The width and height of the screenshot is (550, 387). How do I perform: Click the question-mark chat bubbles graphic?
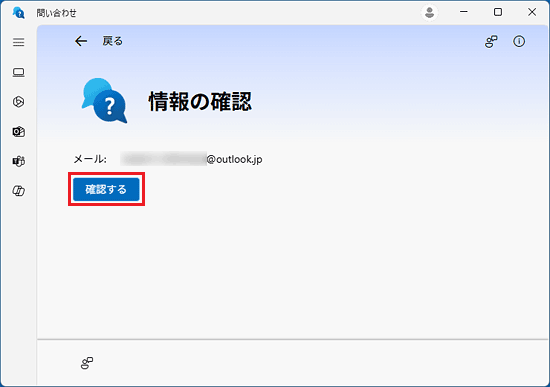[105, 100]
